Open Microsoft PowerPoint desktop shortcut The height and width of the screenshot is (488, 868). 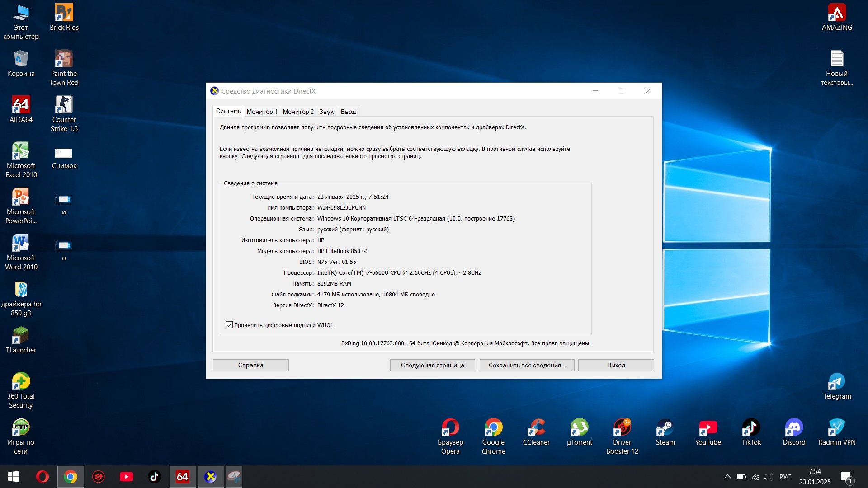point(21,206)
